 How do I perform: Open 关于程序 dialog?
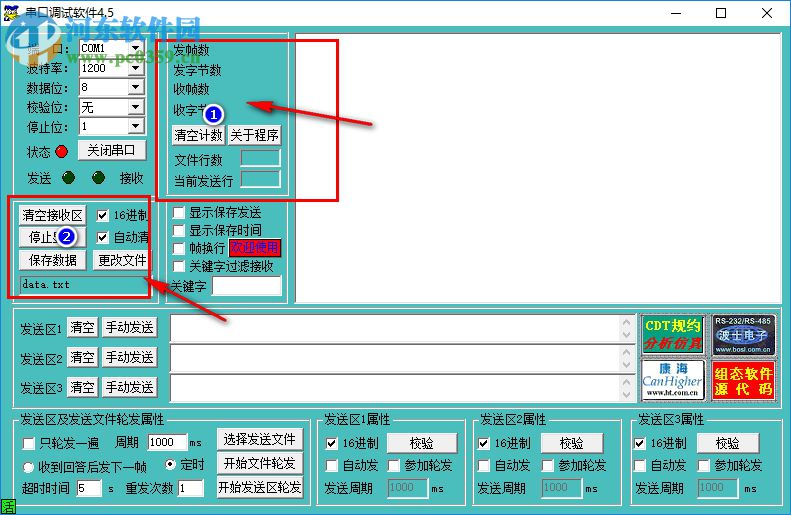(254, 135)
